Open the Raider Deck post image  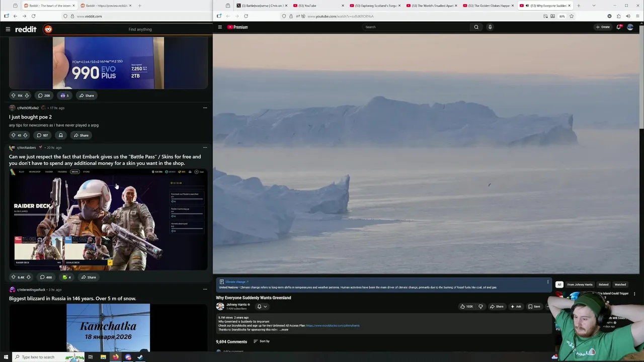[108, 220]
